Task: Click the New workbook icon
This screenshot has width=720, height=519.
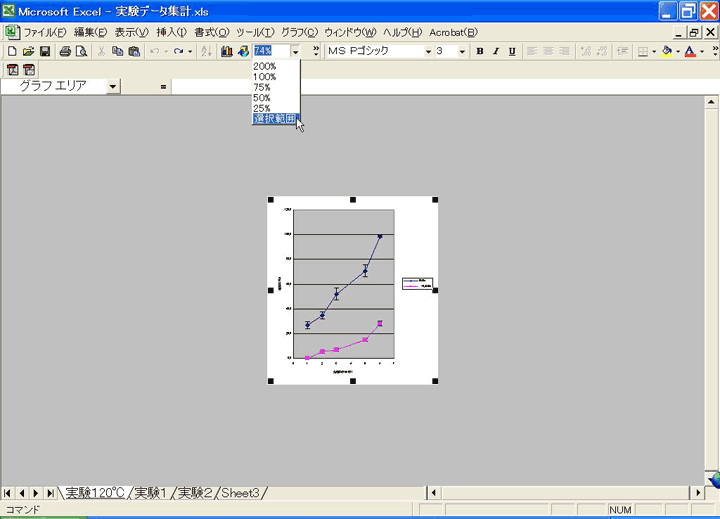Action: [11, 51]
